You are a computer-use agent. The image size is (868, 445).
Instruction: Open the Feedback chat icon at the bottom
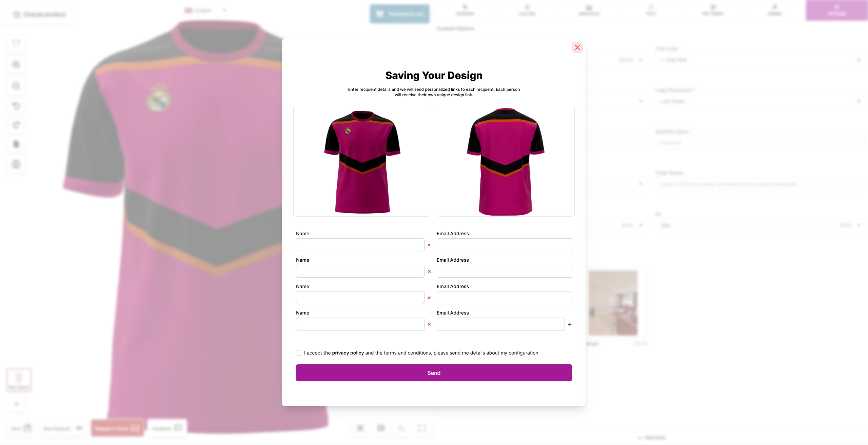[x=178, y=428]
